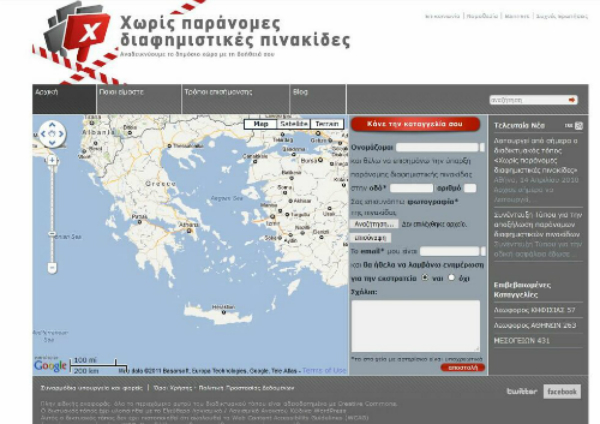
Task: Focus the Σχόλια comments text area
Action: [x=416, y=326]
